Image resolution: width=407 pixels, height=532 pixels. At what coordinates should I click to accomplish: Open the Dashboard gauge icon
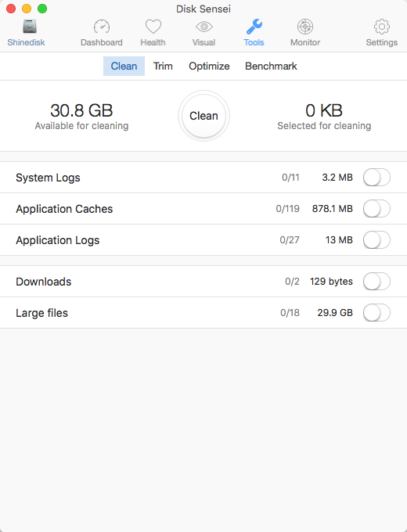(102, 27)
